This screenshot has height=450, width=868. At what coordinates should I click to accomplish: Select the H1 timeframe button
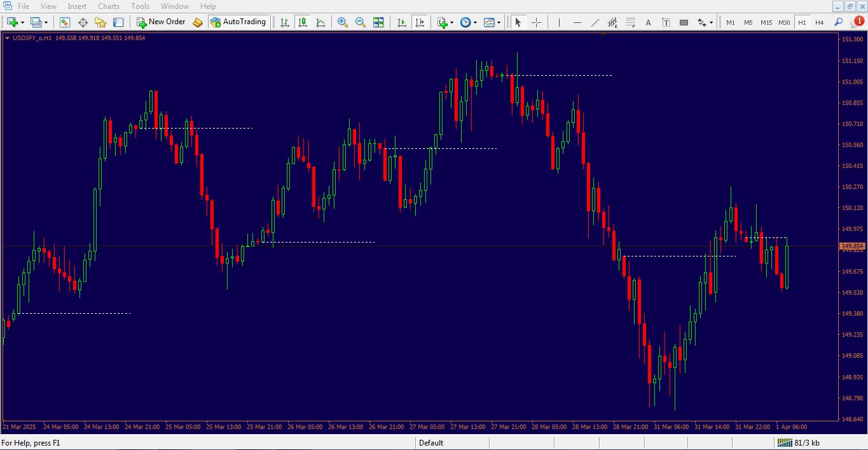coord(802,22)
